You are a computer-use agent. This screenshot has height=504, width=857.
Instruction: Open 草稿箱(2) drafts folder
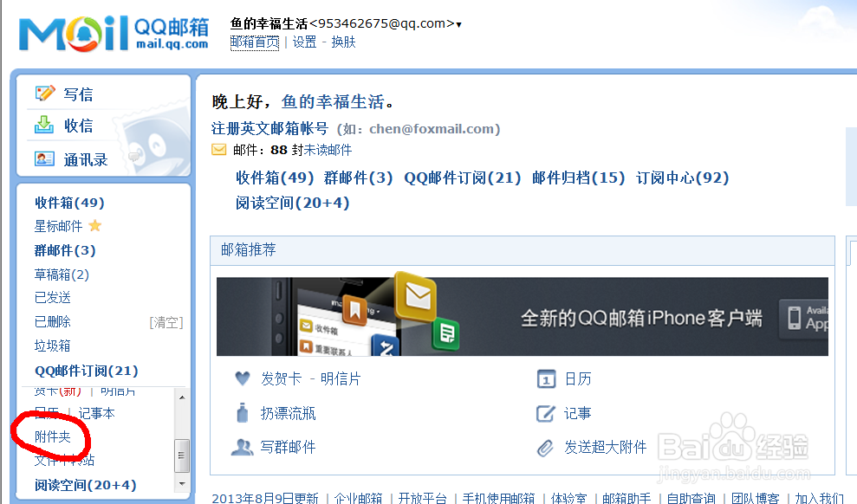pyautogui.click(x=62, y=275)
